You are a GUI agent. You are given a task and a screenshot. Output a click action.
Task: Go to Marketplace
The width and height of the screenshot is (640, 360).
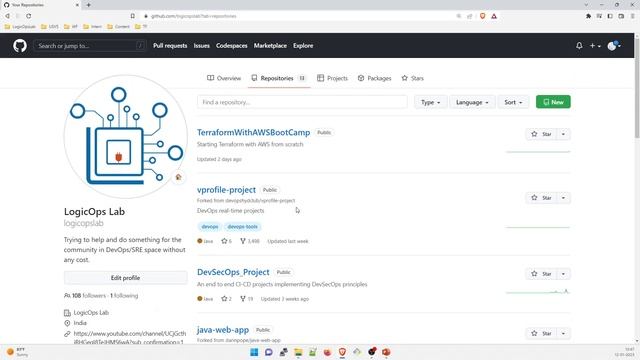click(270, 46)
